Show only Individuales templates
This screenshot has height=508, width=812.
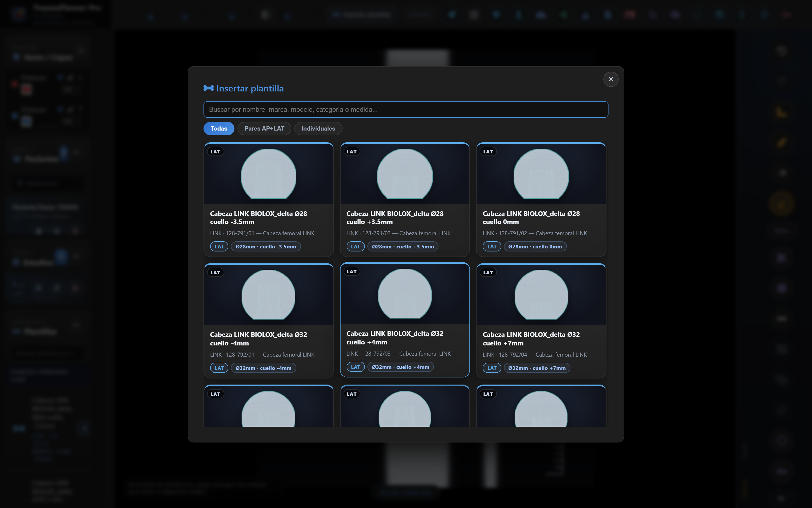(318, 128)
